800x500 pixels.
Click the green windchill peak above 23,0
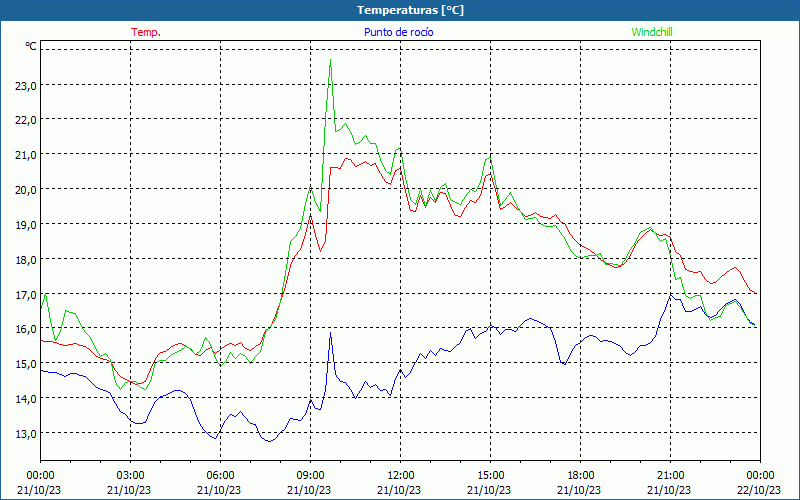(331, 60)
